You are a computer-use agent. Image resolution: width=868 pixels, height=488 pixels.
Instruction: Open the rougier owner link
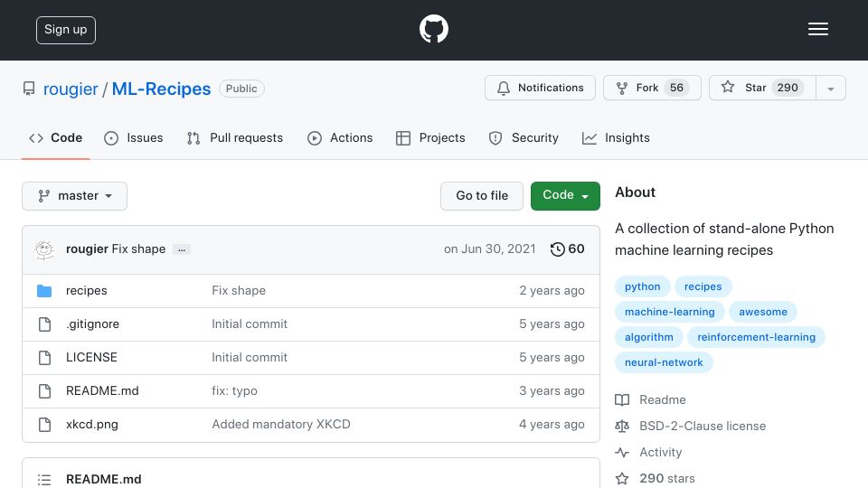point(71,89)
